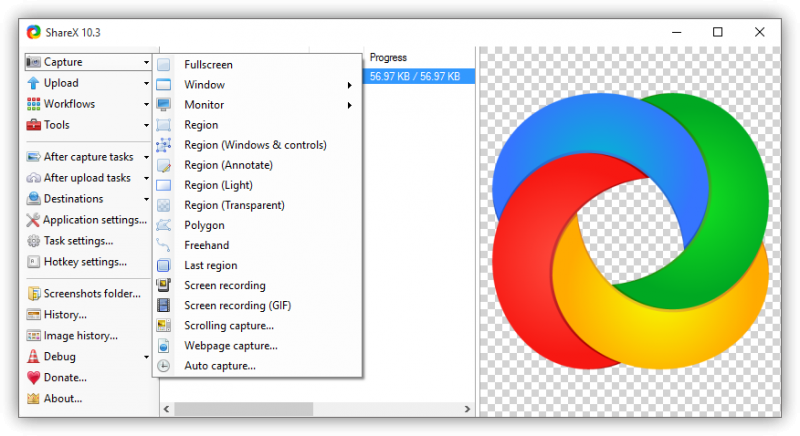Click the Auto capture clock icon
Image resolution: width=800 pixels, height=436 pixels.
163,366
